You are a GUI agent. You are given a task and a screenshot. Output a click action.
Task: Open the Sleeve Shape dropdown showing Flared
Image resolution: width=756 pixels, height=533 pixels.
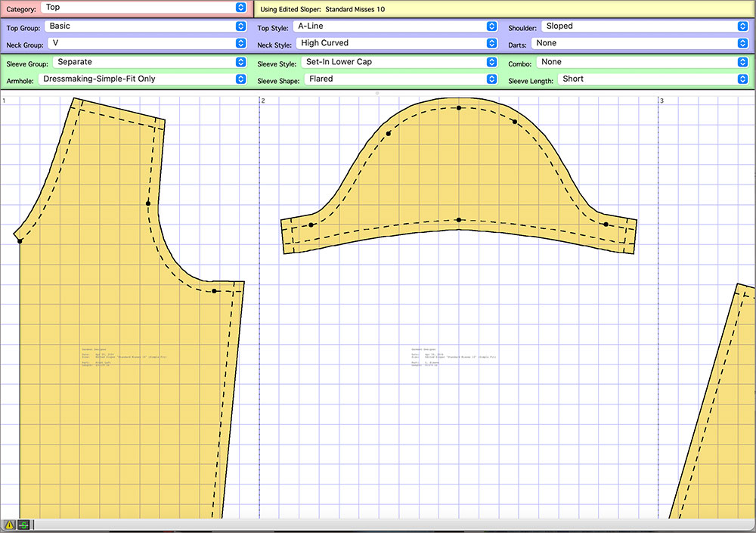401,79
